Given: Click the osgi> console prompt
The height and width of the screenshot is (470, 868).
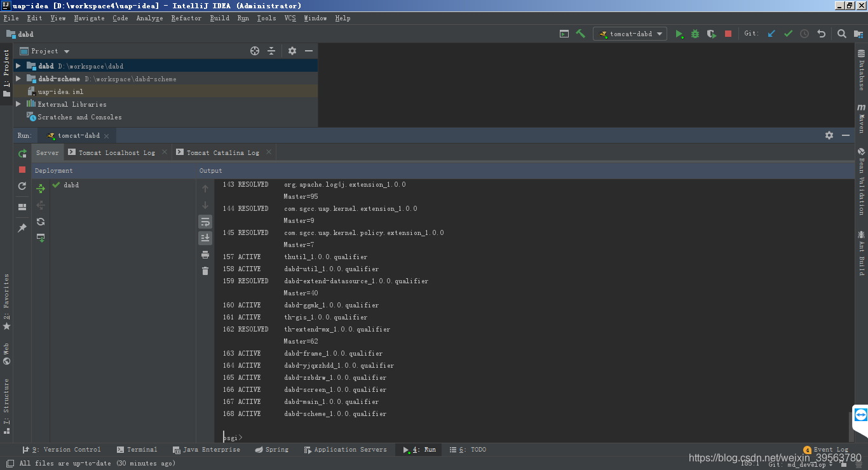Looking at the screenshot, I should 233,438.
